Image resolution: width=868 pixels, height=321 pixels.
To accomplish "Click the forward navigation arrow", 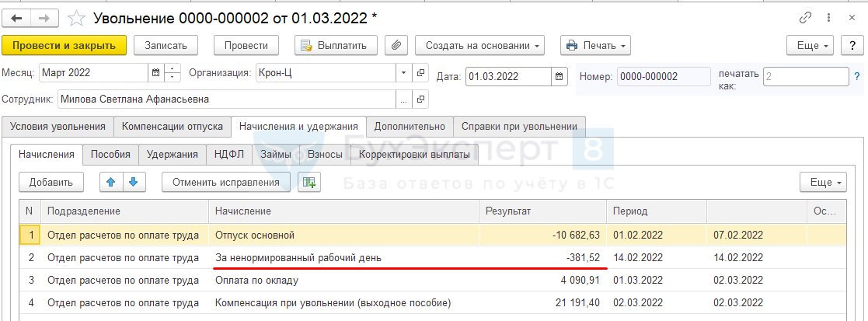I will [x=44, y=18].
